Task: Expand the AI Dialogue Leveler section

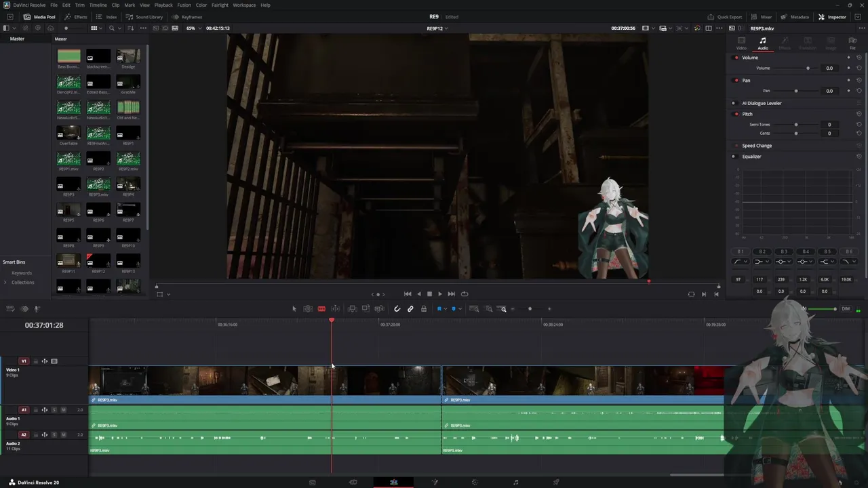Action: tap(762, 103)
